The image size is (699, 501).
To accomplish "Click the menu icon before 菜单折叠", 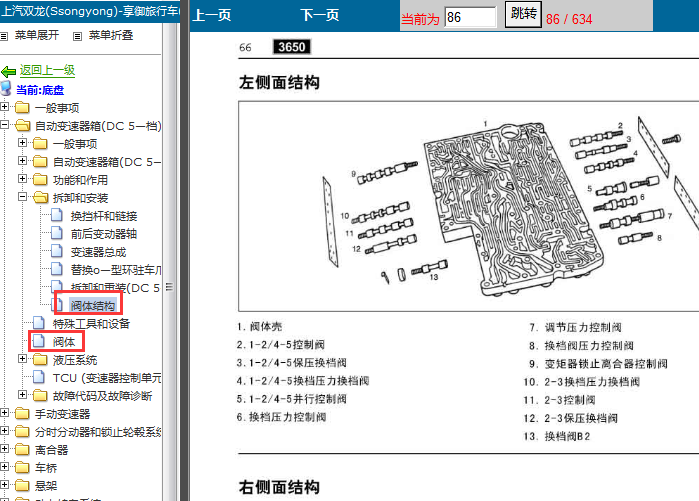I will pos(78,37).
